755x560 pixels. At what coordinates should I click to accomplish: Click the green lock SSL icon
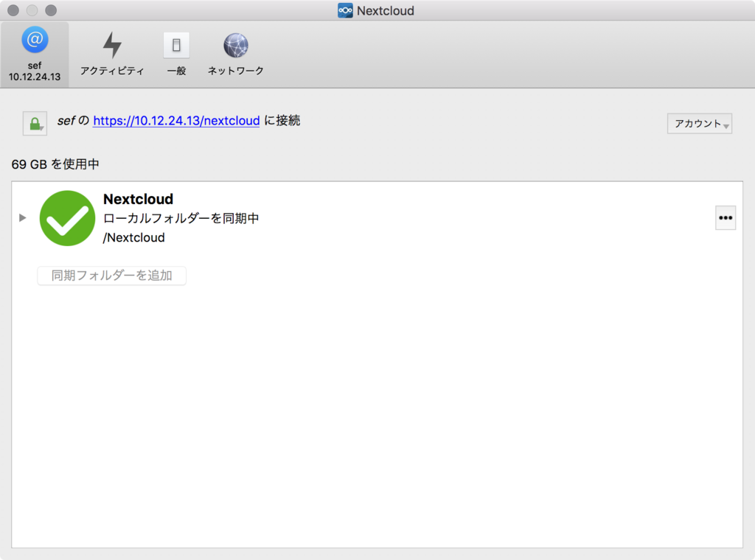point(35,124)
